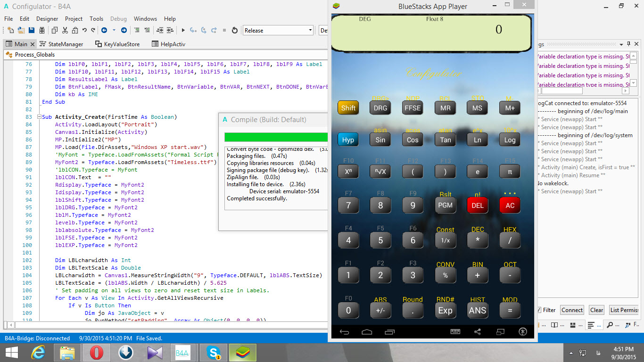The image size is (644, 362).
Task: Click the restart circular arrow toolbar icon
Action: 235,31
